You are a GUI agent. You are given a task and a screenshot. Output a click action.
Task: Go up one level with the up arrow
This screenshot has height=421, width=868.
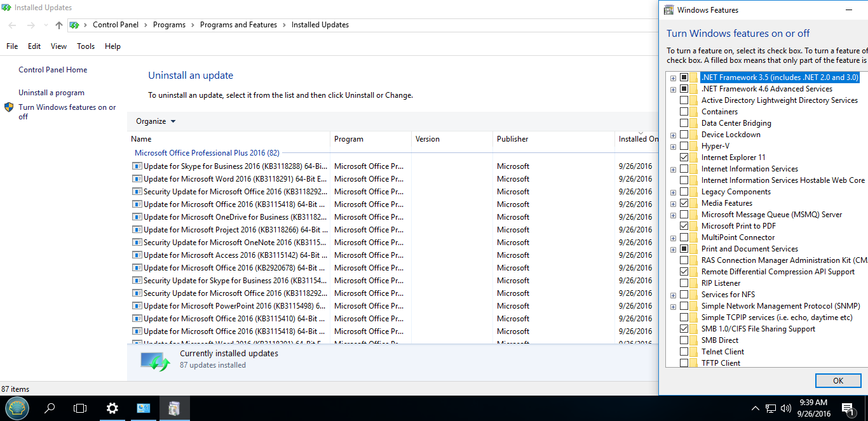(59, 25)
